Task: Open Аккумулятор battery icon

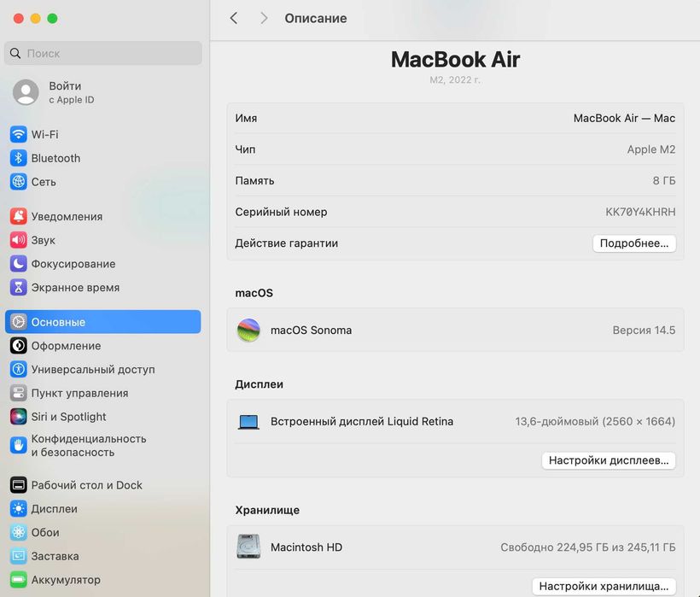Action: pos(18,580)
